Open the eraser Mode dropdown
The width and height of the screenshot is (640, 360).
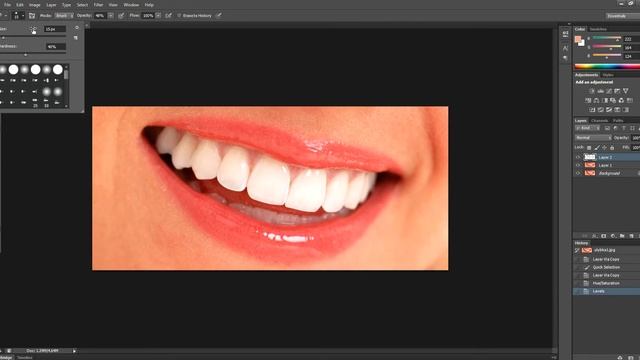[x=64, y=16]
